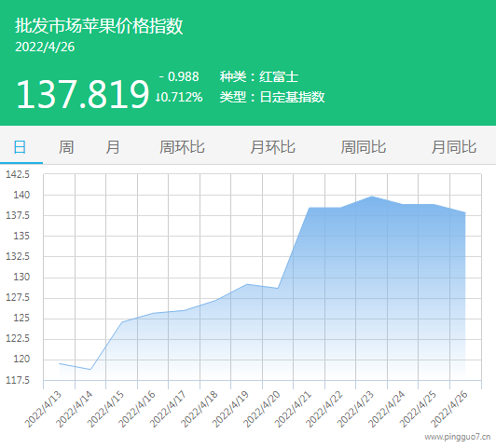Viewport: 496px width, 448px height.
Task: Click the 2022/4/14 lowest data point
Action: (x=90, y=370)
